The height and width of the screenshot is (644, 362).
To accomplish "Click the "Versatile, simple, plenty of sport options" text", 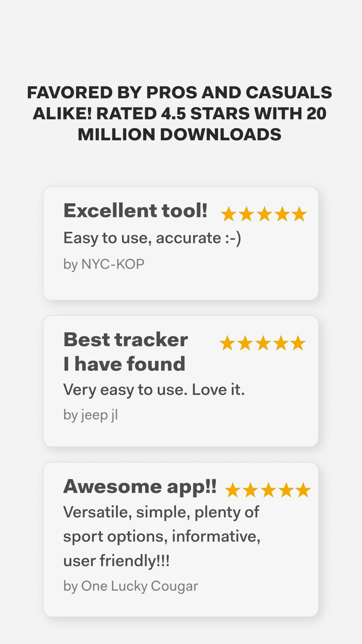I will pos(161,536).
